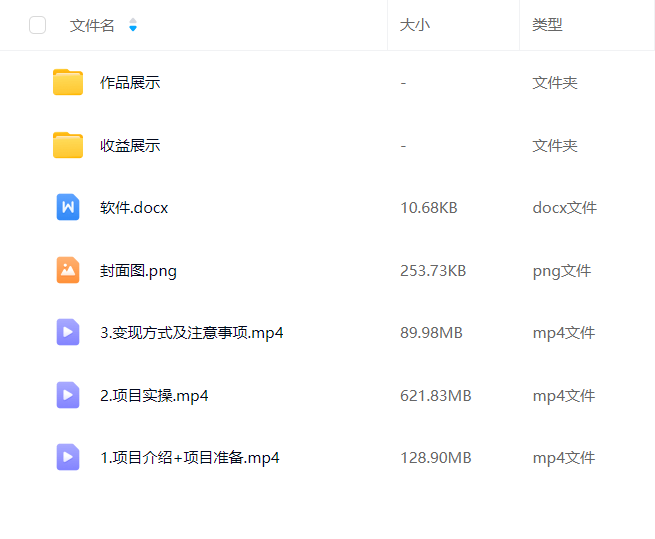Open the file named 软件.docx
The height and width of the screenshot is (539, 655).
(x=134, y=208)
